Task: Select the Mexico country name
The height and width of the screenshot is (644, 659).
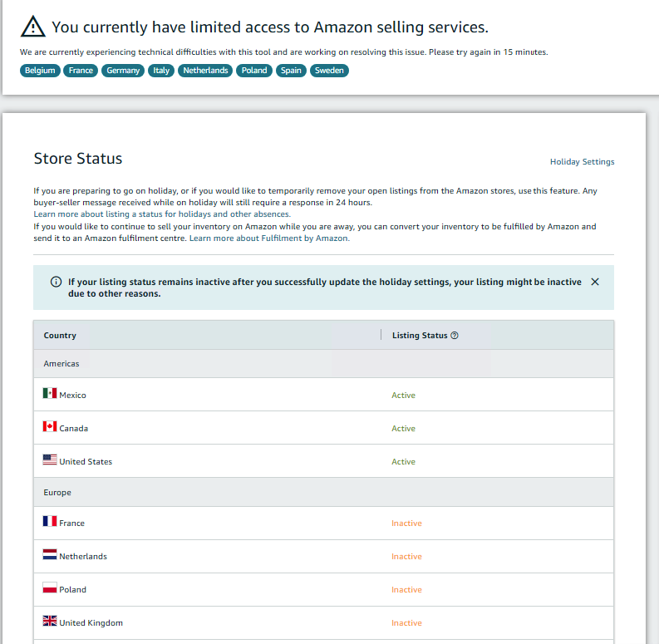Action: tap(72, 396)
